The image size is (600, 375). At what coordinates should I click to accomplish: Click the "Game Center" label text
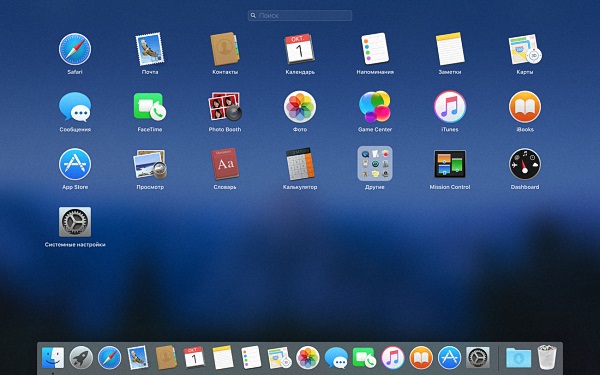(375, 129)
